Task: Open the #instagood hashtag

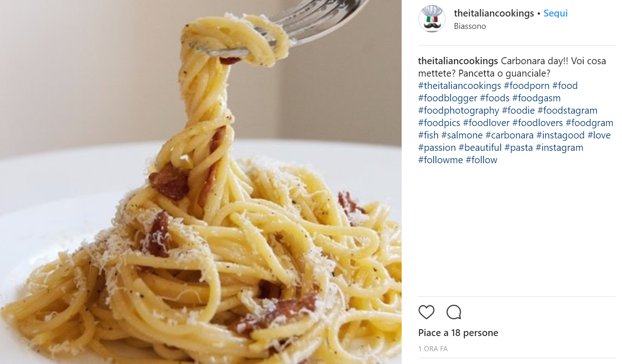Action: point(560,135)
